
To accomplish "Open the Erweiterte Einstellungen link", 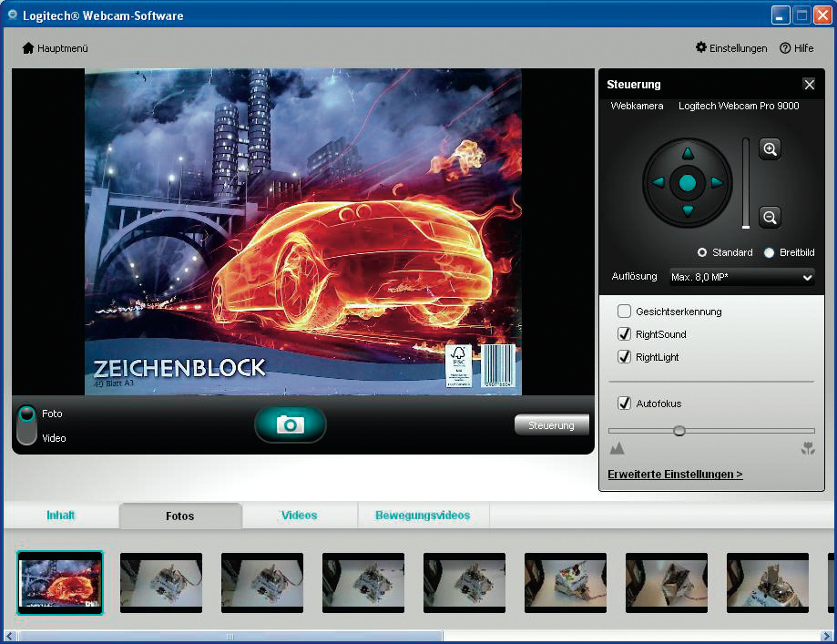I will tap(675, 475).
